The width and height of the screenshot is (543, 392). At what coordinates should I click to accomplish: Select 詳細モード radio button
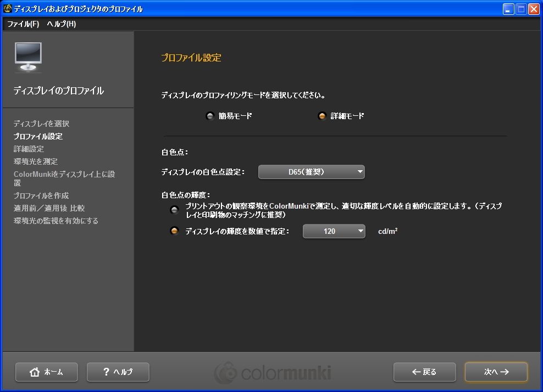[x=322, y=116]
